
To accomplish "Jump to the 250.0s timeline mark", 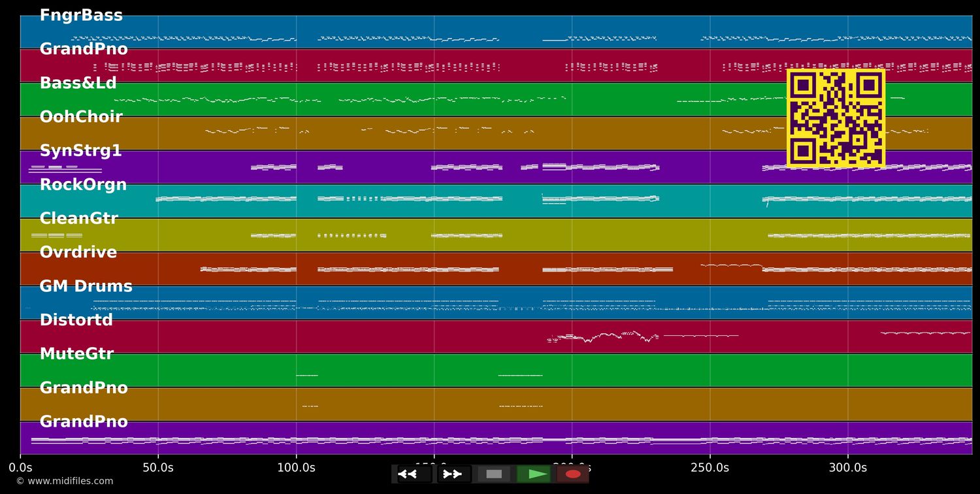I will [x=710, y=468].
